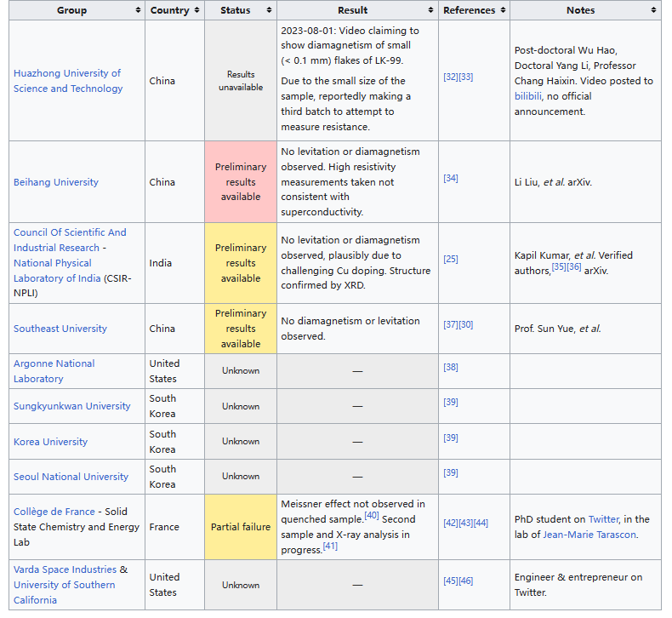Open University of Southern California link

pos(64,592)
